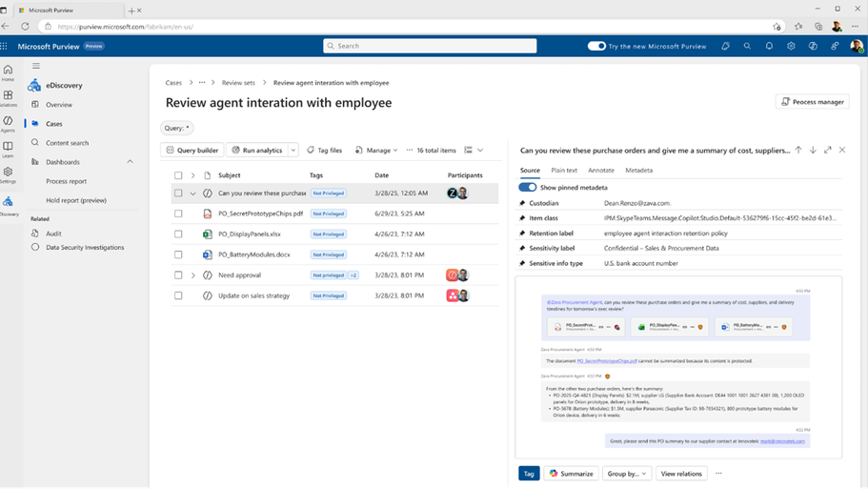This screenshot has width=868, height=489.
Task: Open the settings gear in top bar
Action: coord(791,46)
